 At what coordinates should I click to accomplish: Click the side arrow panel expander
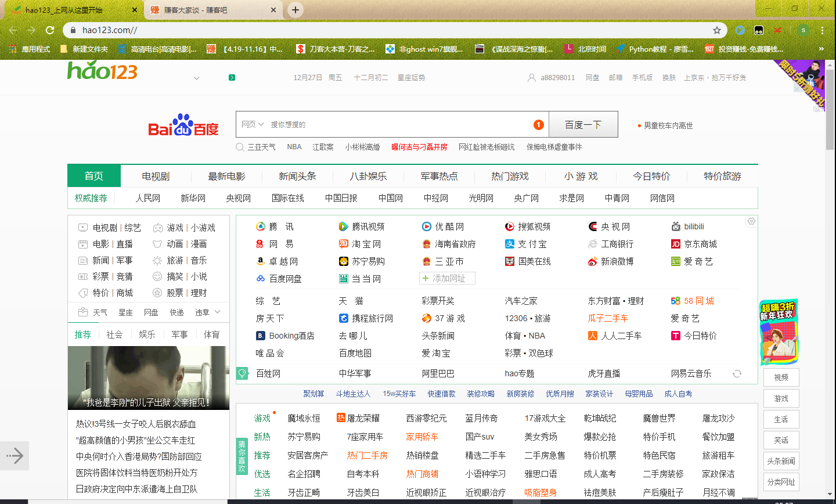point(15,456)
